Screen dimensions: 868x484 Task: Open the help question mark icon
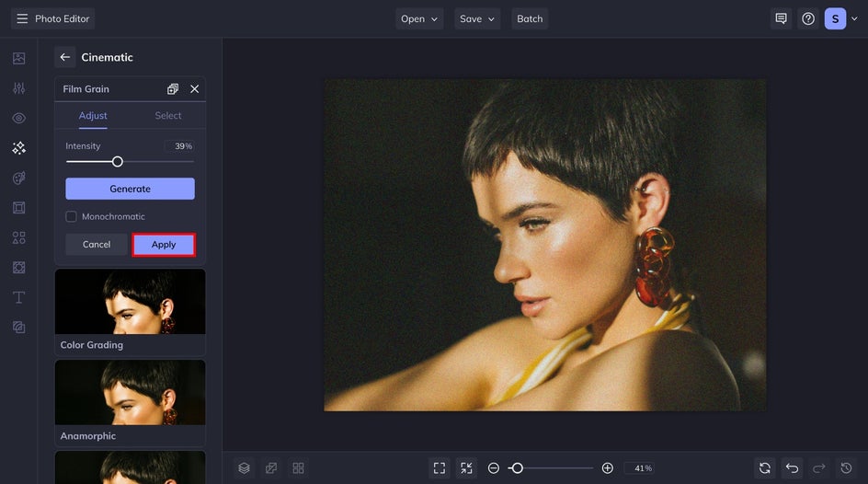tap(807, 18)
